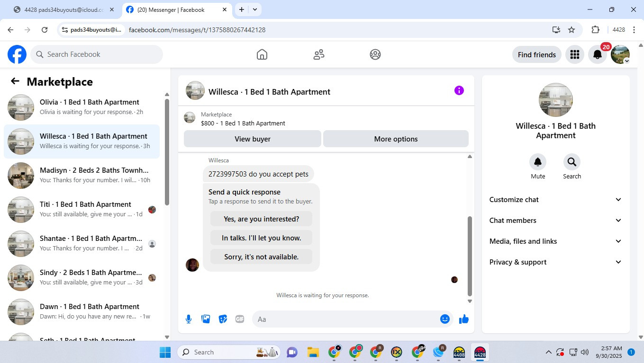Open the taskbar video meeting app
Viewport: 644px width, 363px height.
pyautogui.click(x=292, y=352)
